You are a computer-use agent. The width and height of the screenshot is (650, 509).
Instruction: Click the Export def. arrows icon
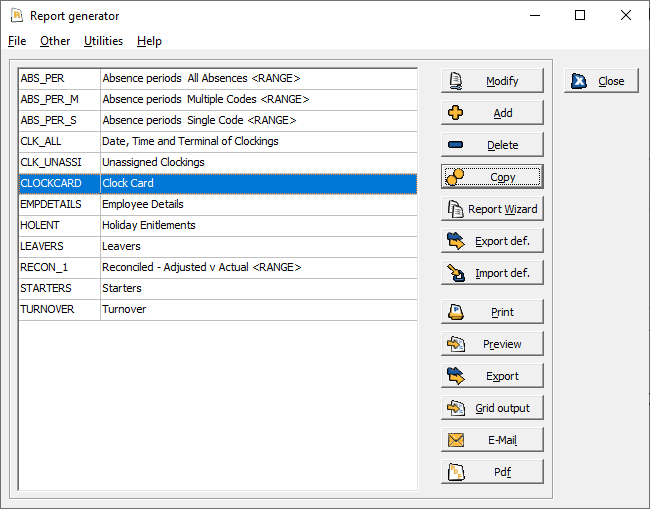(x=456, y=241)
